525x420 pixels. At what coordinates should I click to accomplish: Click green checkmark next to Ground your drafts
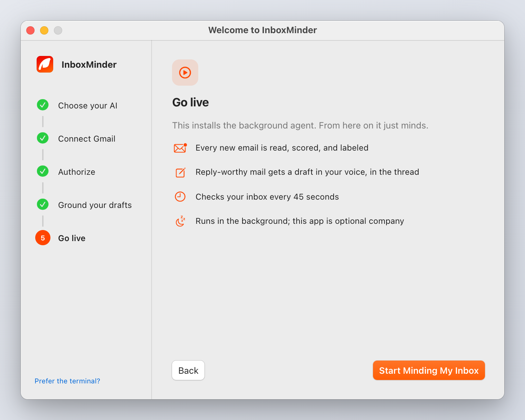tap(43, 204)
